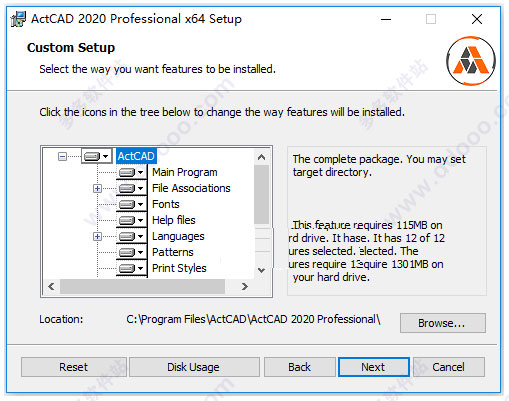Click the install location path text
The width and height of the screenshot is (509, 401).
click(253, 319)
